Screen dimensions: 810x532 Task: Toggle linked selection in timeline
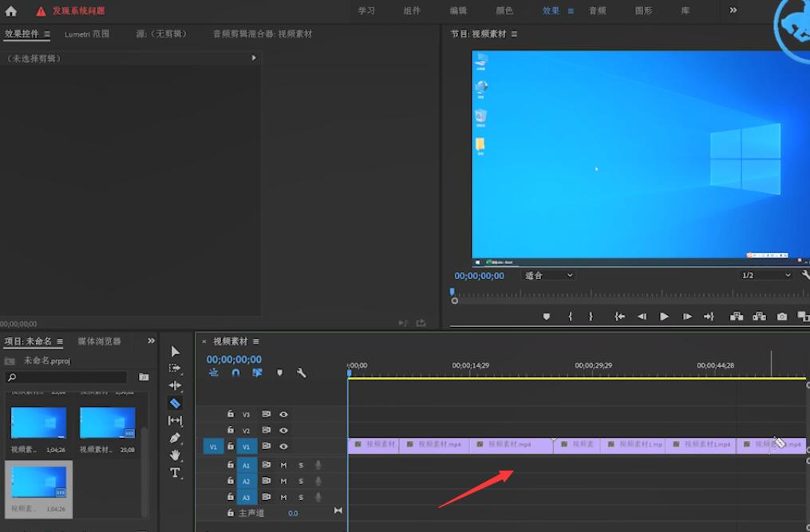(x=257, y=372)
